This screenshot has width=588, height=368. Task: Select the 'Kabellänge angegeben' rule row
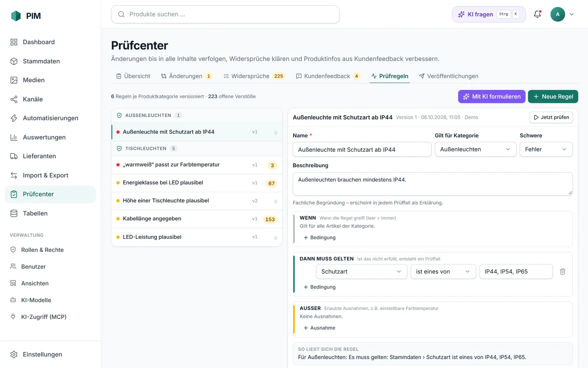tap(197, 219)
